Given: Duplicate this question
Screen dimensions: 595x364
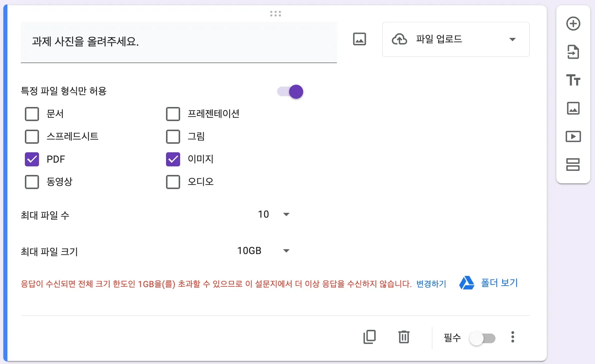Looking at the screenshot, I should [369, 337].
